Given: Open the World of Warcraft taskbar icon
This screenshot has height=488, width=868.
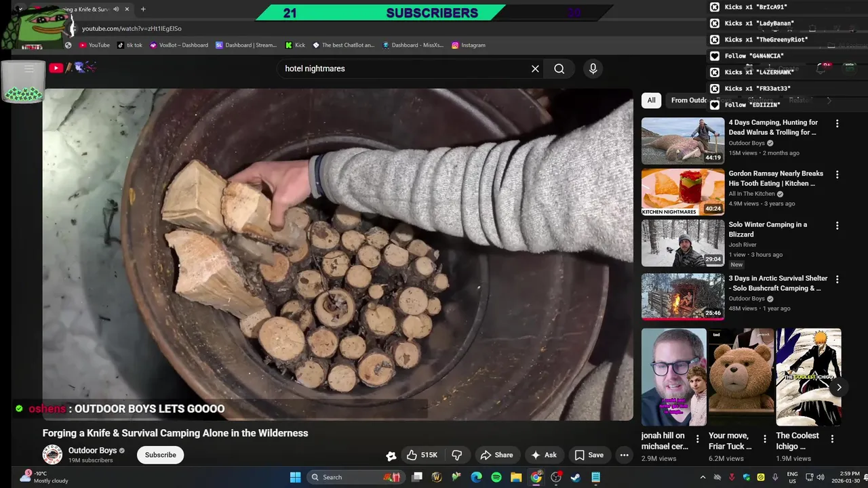Looking at the screenshot, I should pos(437,477).
